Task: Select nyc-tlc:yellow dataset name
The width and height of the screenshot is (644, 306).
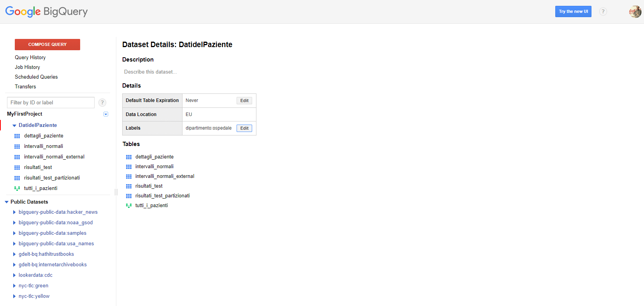Action: click(34, 296)
